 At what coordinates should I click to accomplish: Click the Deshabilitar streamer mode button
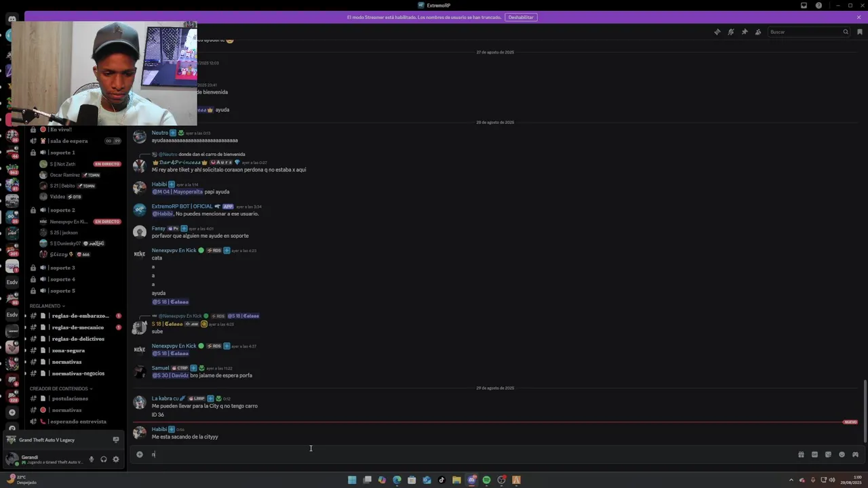[521, 17]
